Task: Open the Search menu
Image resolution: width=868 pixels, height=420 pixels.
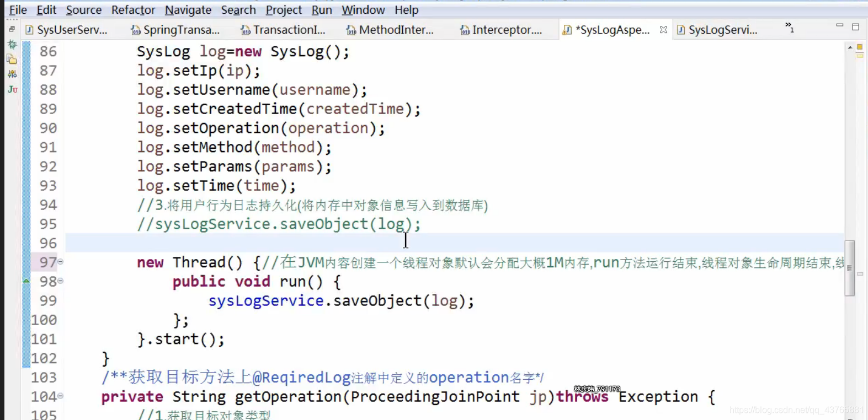Action: click(x=238, y=10)
